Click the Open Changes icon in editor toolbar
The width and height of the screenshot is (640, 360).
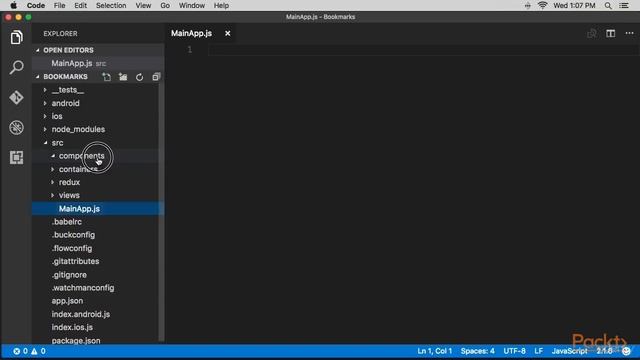592,33
